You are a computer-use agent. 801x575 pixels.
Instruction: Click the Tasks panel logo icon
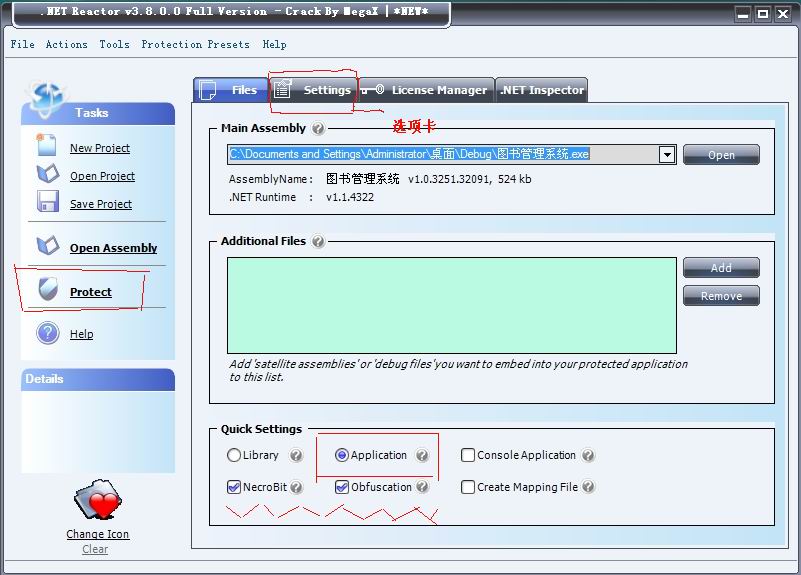click(45, 97)
